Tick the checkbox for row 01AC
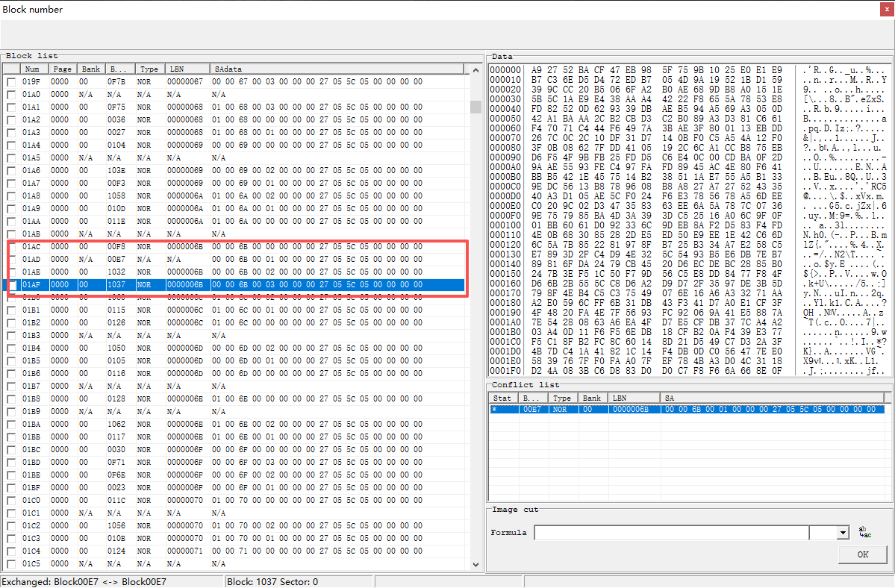Viewport: 895px width, 588px height. click(x=11, y=246)
